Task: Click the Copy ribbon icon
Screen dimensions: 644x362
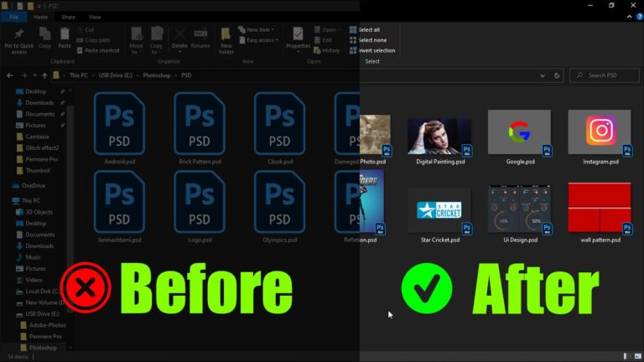Action: coord(44,34)
